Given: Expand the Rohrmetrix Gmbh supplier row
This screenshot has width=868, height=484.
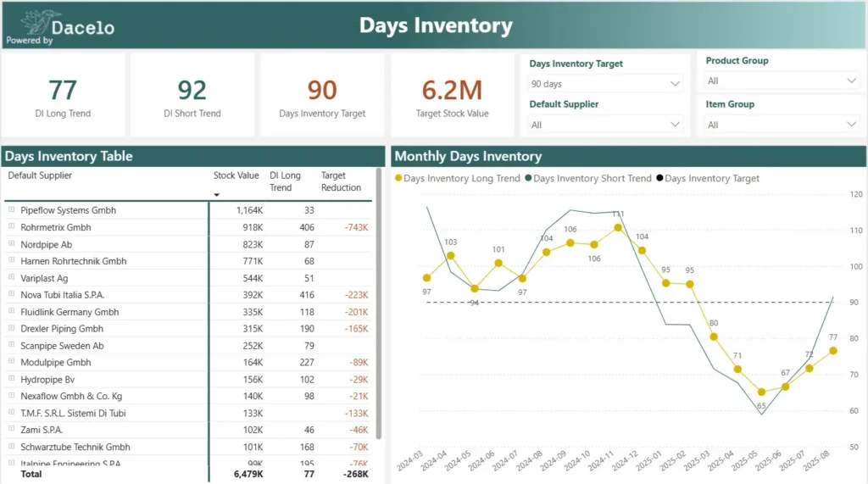Looking at the screenshot, I should point(12,227).
